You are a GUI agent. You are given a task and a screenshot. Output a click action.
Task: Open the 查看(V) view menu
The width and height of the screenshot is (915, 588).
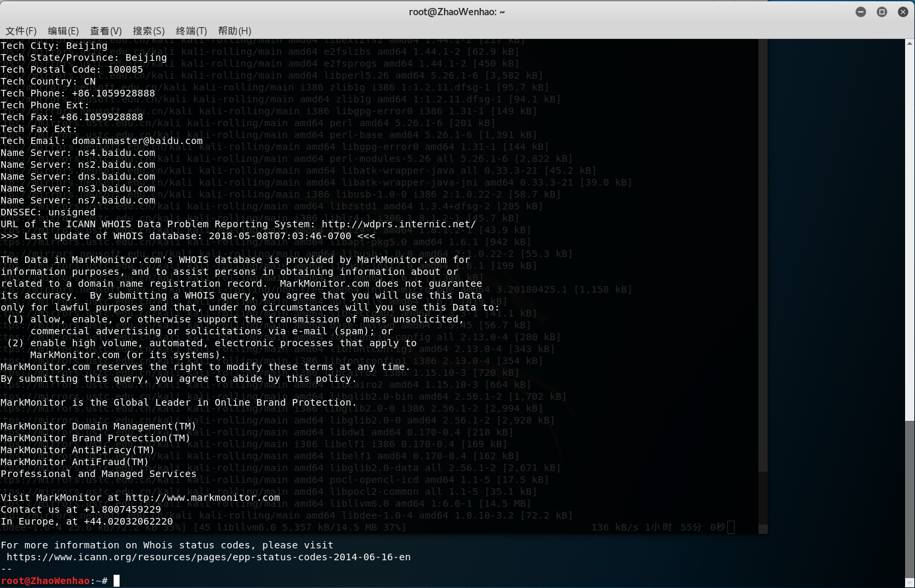coord(106,31)
